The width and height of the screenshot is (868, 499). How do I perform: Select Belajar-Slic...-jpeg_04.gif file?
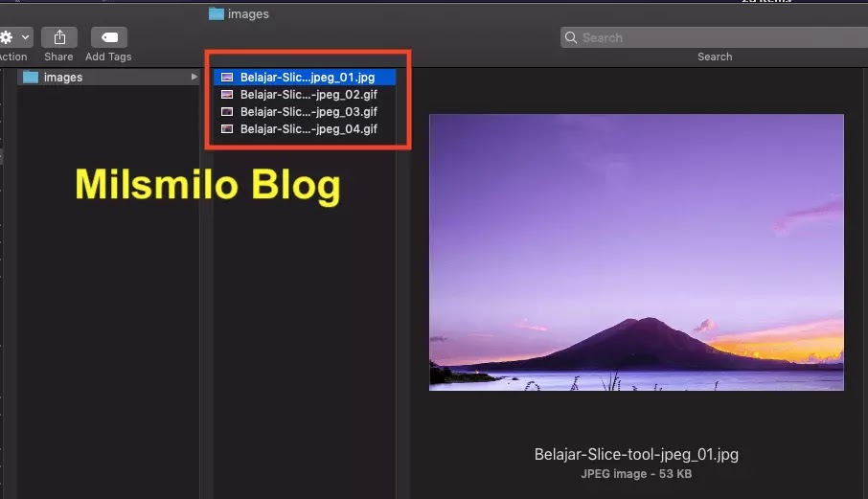(x=305, y=129)
